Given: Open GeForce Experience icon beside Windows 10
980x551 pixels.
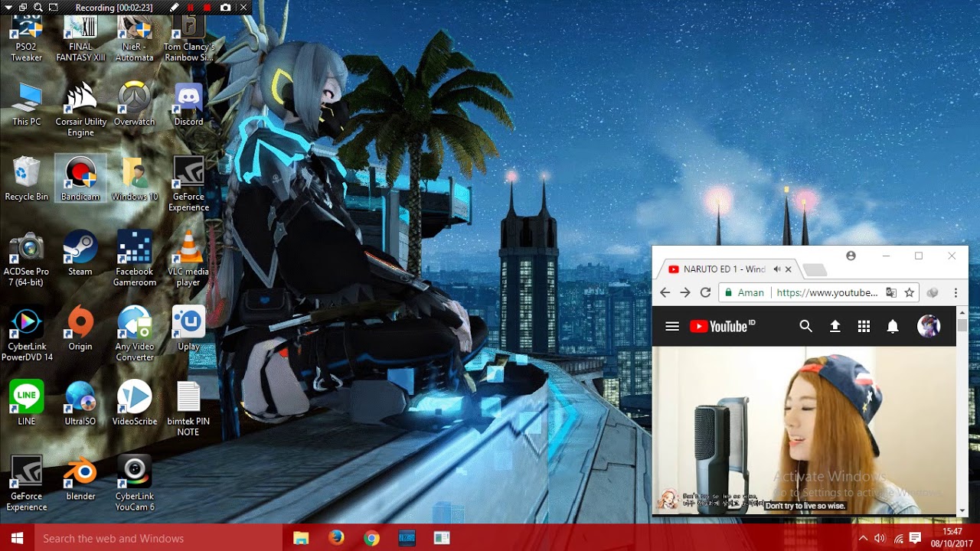Looking at the screenshot, I should pyautogui.click(x=188, y=184).
